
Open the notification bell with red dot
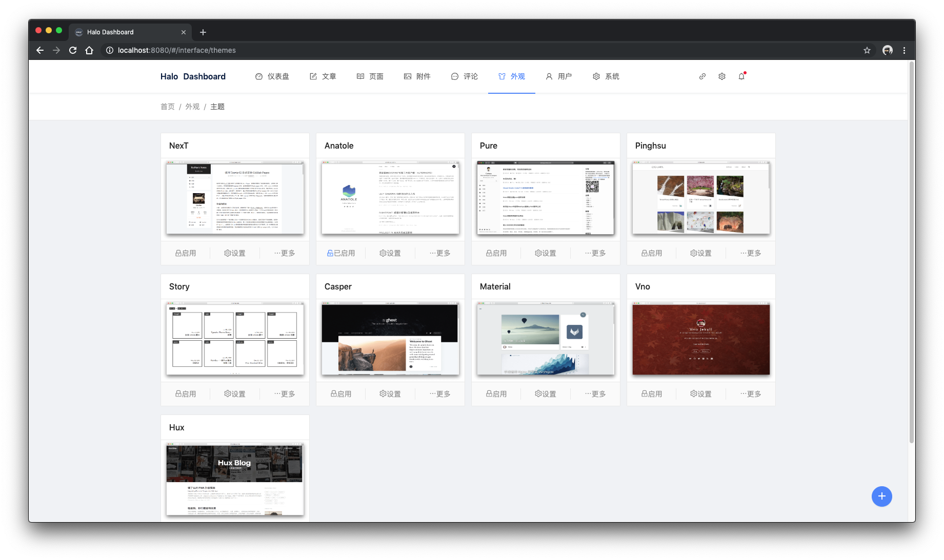coord(741,76)
